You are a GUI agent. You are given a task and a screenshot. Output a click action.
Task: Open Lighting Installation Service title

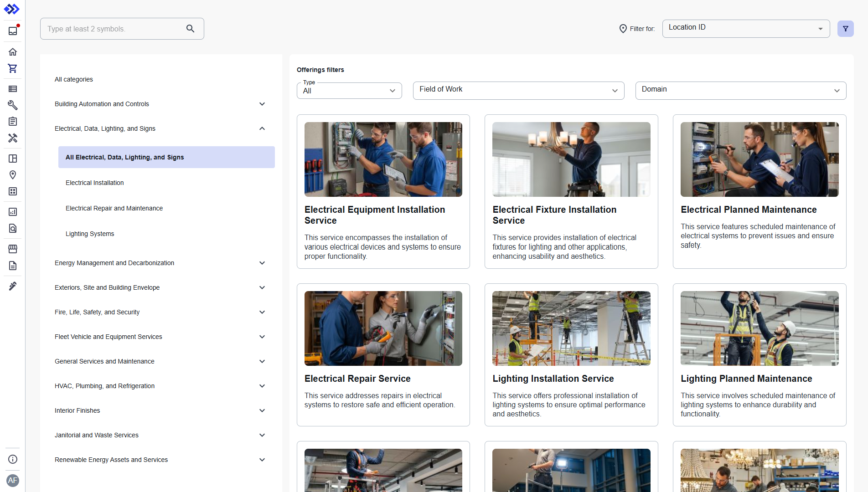553,379
